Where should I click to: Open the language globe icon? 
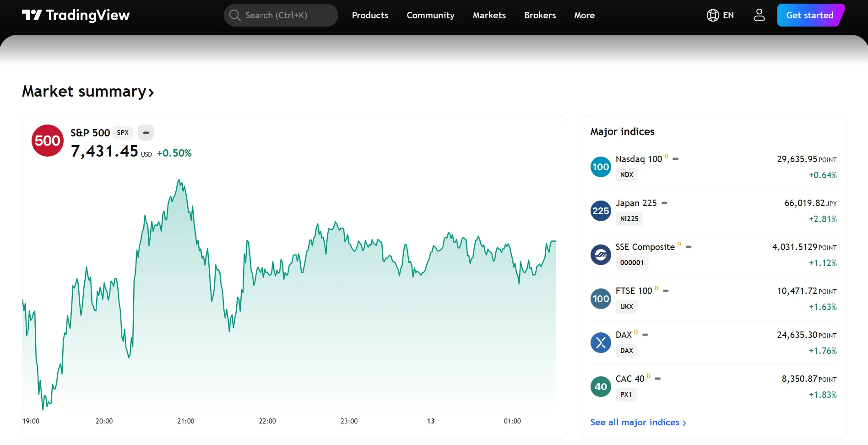[x=712, y=15]
